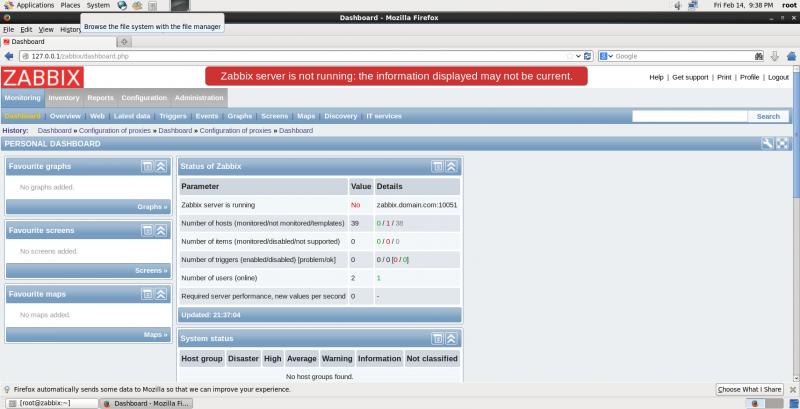The image size is (800, 409).
Task: Open the Firefox View menu
Action: pos(46,30)
